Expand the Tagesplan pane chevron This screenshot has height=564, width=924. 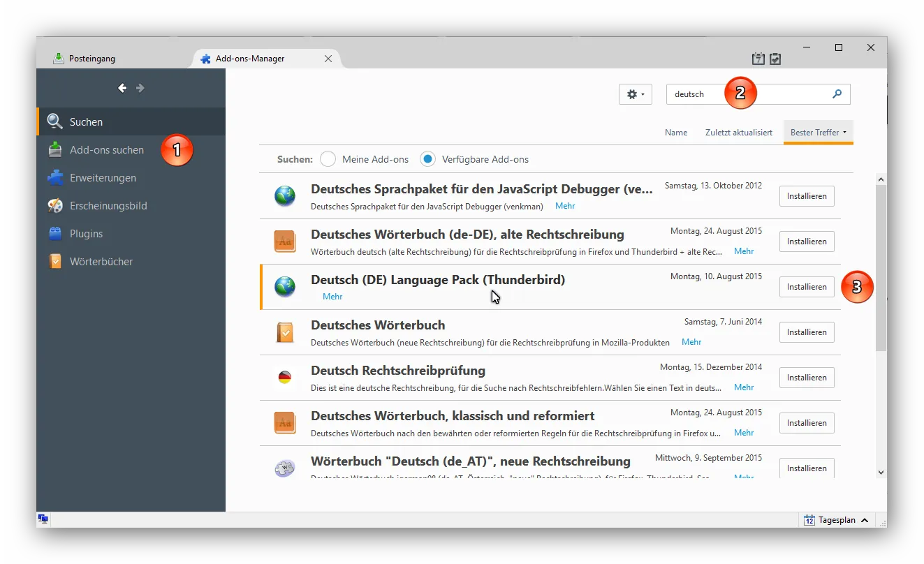click(865, 520)
